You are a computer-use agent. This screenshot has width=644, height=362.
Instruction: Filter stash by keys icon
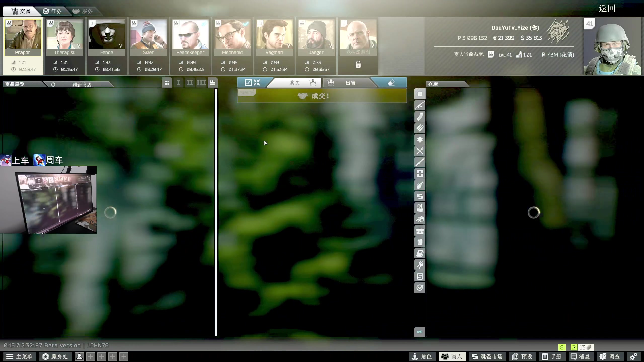point(420,265)
